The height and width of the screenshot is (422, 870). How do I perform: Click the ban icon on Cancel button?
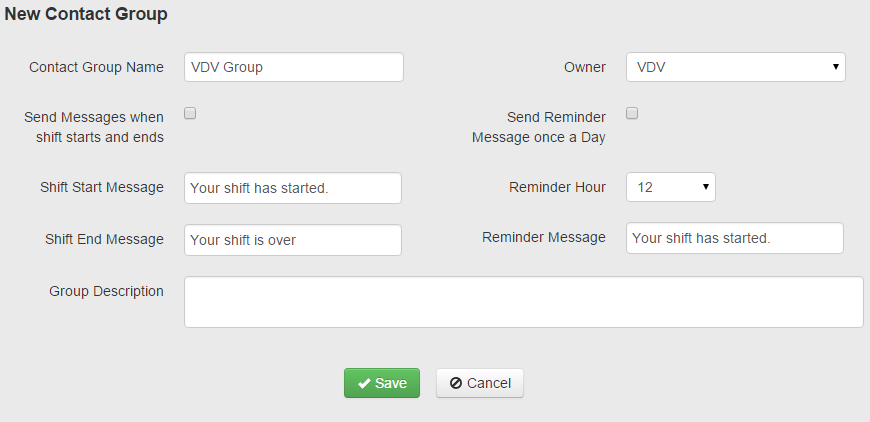coord(456,384)
